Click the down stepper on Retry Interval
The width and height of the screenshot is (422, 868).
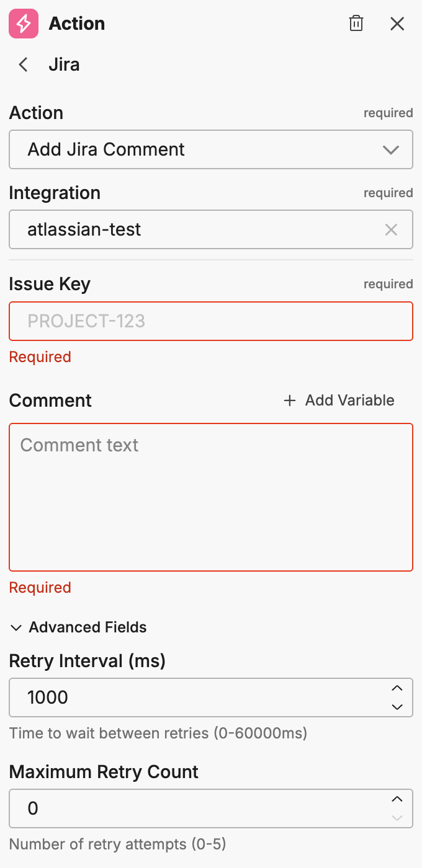tap(397, 706)
